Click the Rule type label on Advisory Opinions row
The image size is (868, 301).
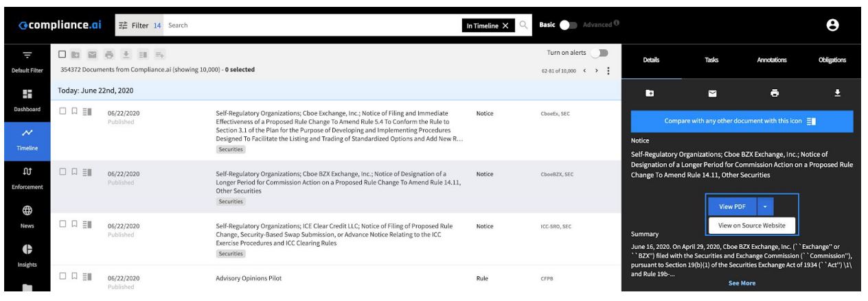[x=482, y=278]
